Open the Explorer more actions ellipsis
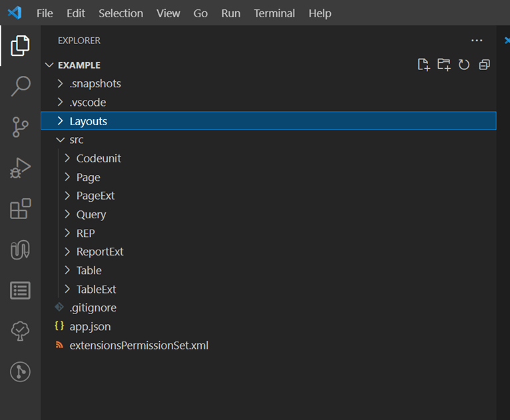510x420 pixels. pos(476,41)
